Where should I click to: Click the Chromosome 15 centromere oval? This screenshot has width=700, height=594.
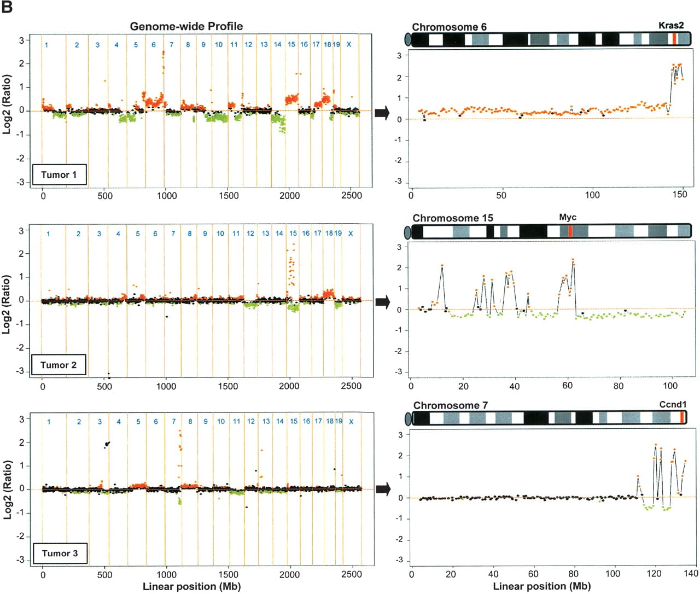(x=407, y=231)
